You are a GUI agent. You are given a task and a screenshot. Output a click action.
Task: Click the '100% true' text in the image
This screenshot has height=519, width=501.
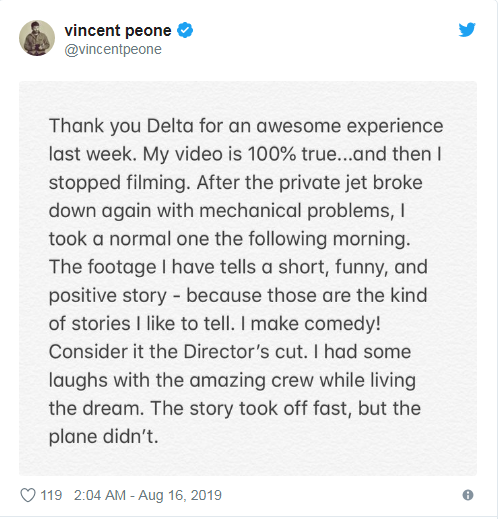click(x=292, y=154)
